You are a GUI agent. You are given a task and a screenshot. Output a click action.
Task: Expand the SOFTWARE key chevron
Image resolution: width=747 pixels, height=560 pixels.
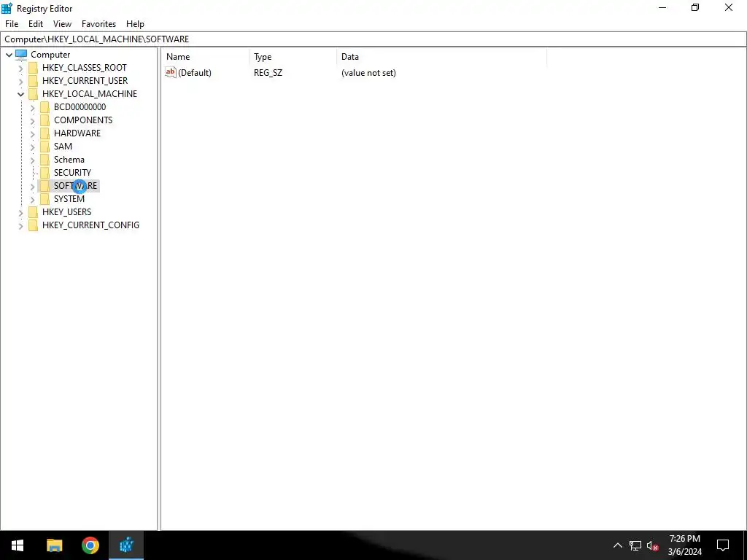click(32, 186)
